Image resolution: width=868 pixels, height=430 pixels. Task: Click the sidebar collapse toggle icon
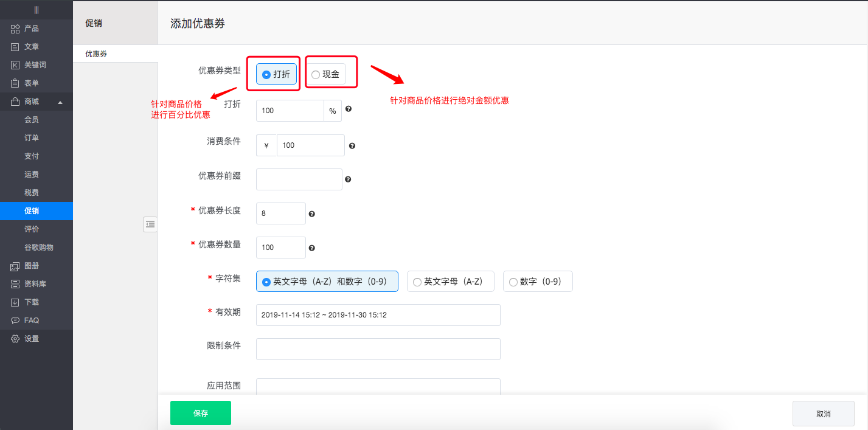coord(150,224)
